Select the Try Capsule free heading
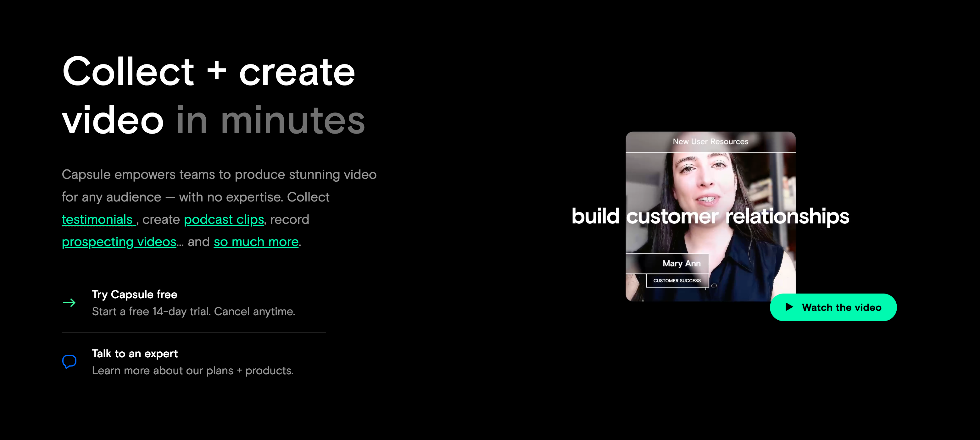The height and width of the screenshot is (440, 980). point(134,294)
